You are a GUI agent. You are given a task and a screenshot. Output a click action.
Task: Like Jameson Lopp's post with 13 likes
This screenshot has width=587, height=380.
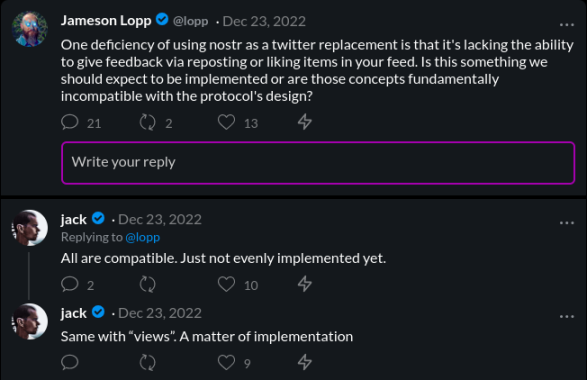click(x=226, y=122)
